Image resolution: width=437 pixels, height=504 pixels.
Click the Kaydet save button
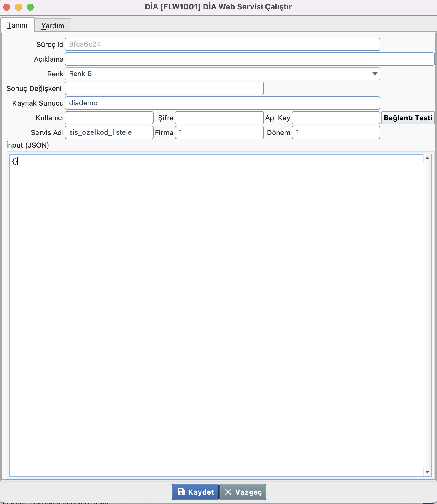195,492
